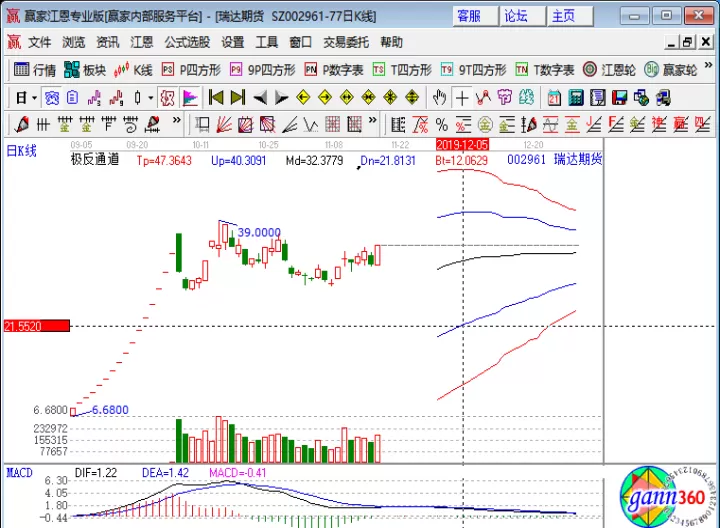Click the red 赢 line tool icon

680,124
